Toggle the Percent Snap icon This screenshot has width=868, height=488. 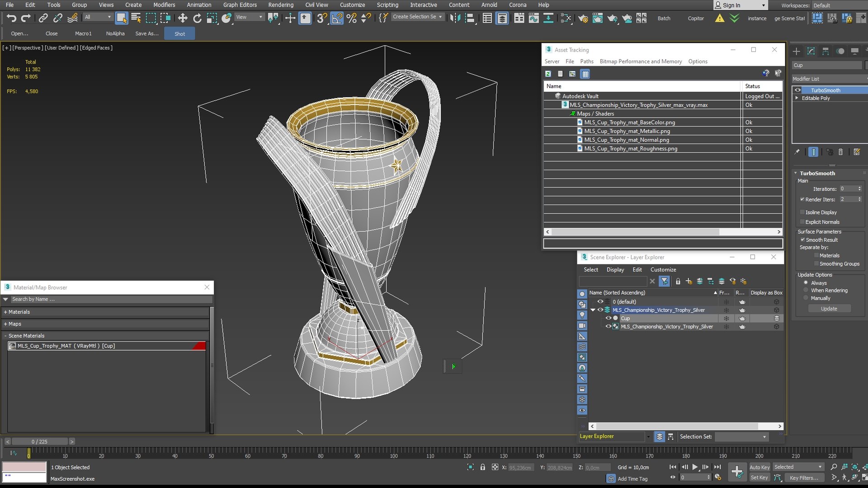(x=352, y=18)
